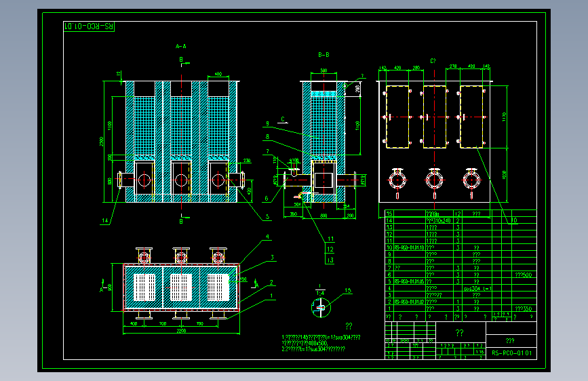Screen dimensions: 588x381
Task: Click the 1:4 scale label of detail I
Action: [x=320, y=294]
